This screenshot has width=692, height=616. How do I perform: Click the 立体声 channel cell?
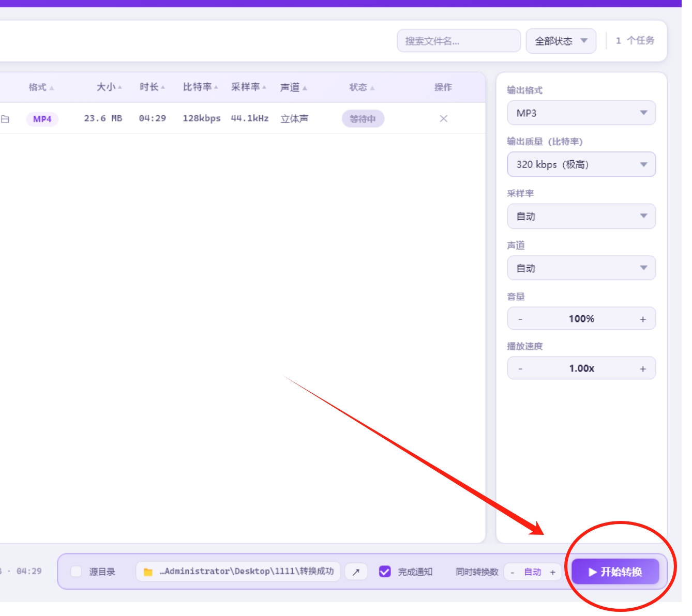(294, 119)
